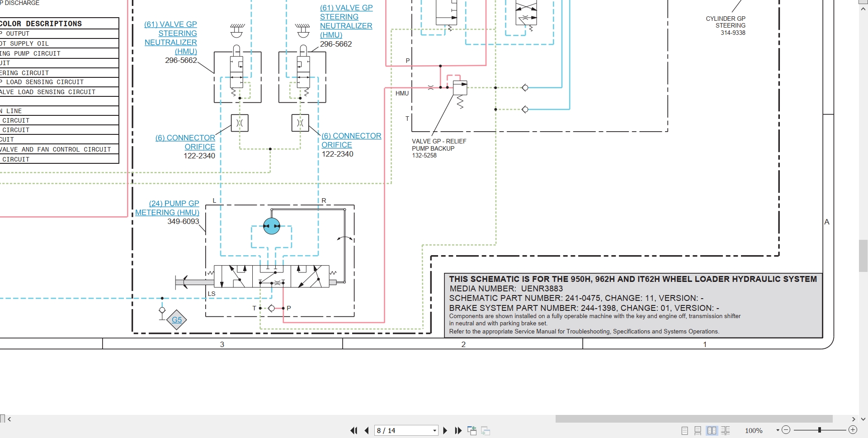This screenshot has width=868, height=438.
Task: Click the G5 diamond reference link
Action: (x=177, y=320)
